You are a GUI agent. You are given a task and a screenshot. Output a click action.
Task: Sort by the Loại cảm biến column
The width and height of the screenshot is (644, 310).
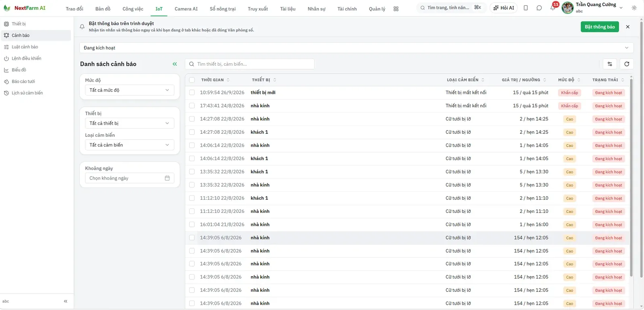[466, 80]
